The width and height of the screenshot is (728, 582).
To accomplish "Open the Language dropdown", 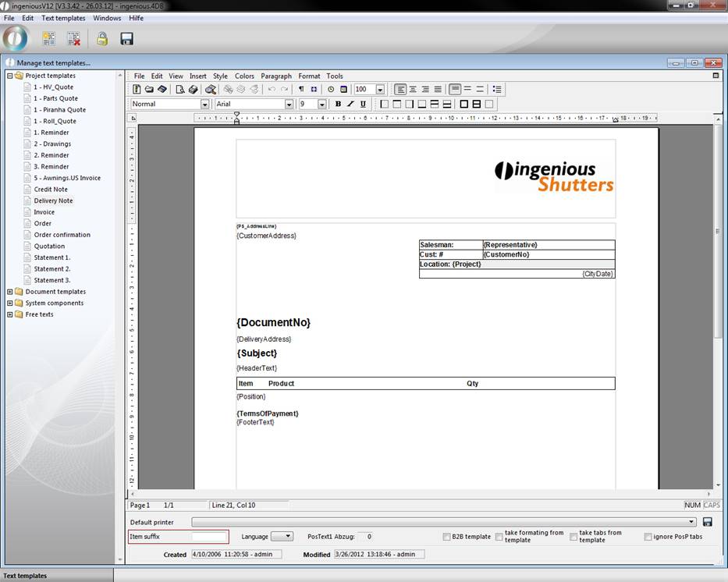I will [x=282, y=537].
